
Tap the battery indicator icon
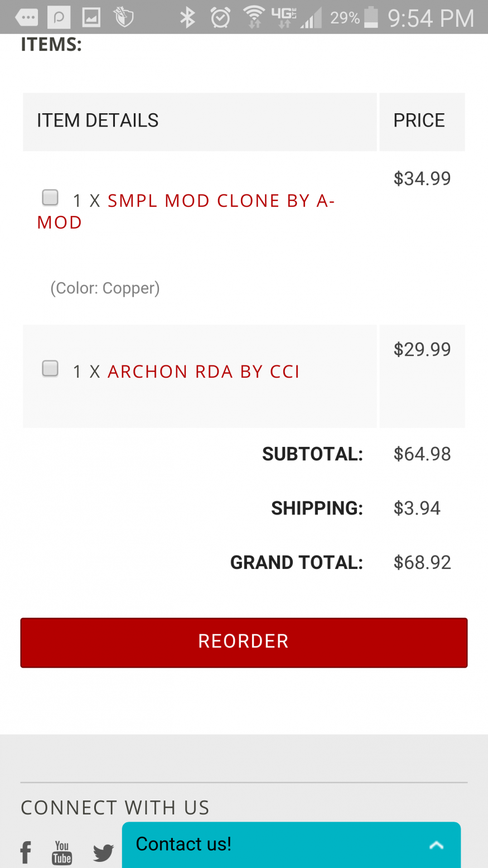pyautogui.click(x=371, y=18)
